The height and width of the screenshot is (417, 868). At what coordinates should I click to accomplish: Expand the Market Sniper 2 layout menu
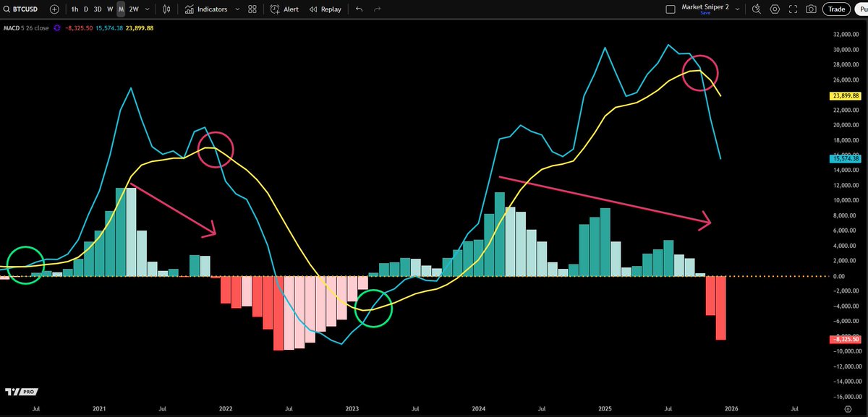[738, 9]
